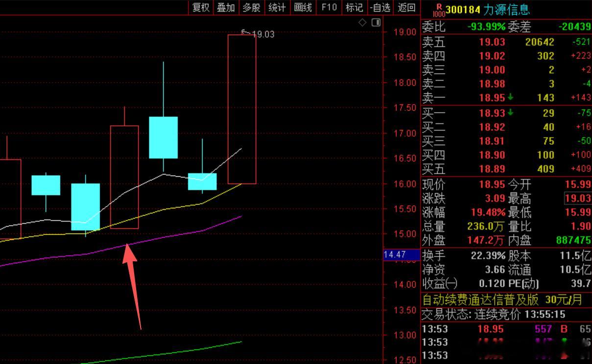The height and width of the screenshot is (364, 592).
Task: Click the 换手 value 22.39%
Action: (488, 256)
